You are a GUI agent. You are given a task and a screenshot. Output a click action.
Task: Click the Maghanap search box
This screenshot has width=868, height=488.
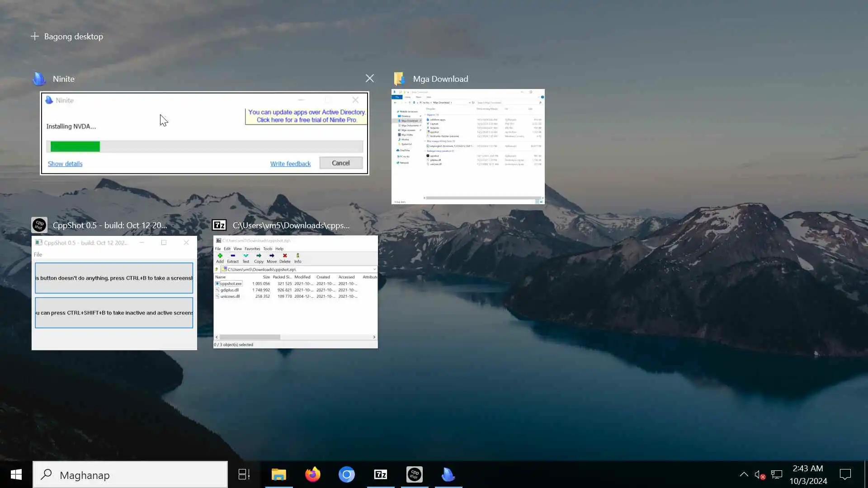[x=130, y=475]
